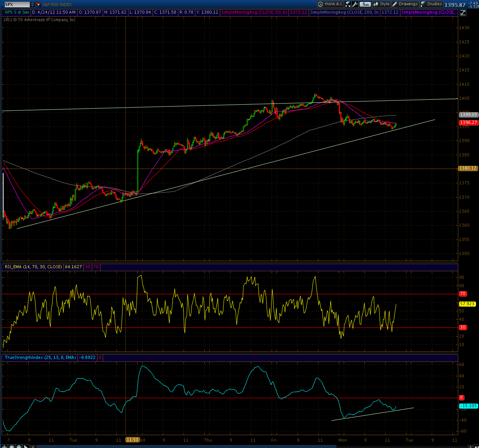Click the C: 1371.58 close value
The height and width of the screenshot is (448, 479).
[x=165, y=12]
